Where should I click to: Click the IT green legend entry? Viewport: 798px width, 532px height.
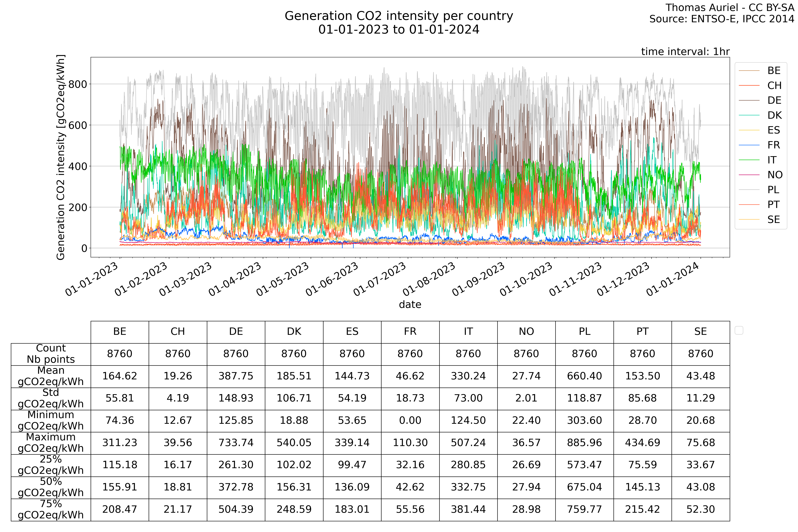tap(772, 160)
